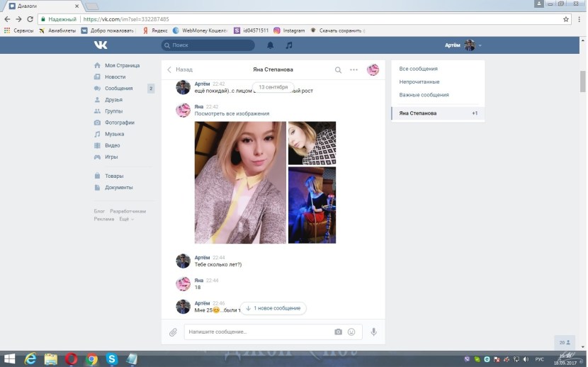Screen dimensions: 588x367
Task: Expand the 'Ещё' footer menu
Action: click(126, 219)
